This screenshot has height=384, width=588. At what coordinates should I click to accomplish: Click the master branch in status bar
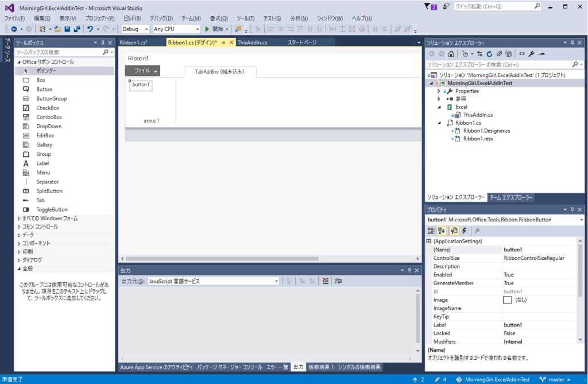pyautogui.click(x=556, y=379)
